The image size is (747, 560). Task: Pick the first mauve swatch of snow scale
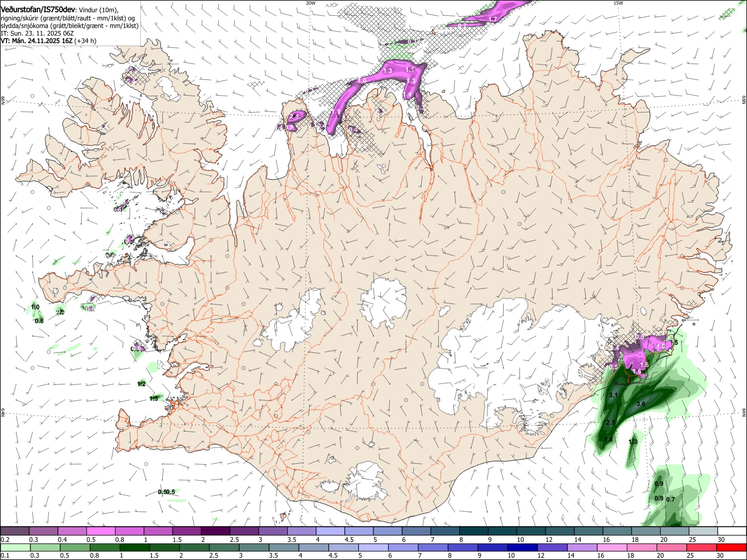coord(15,531)
